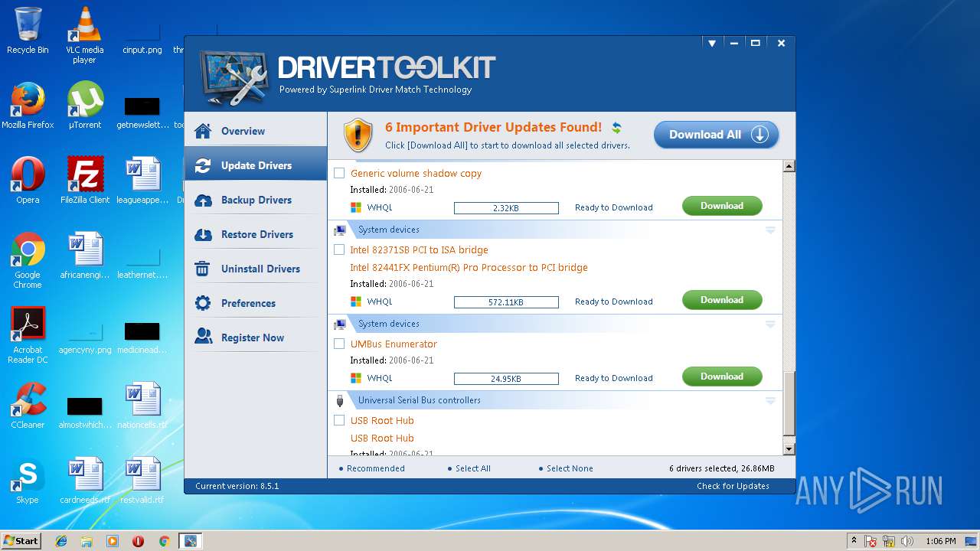980x551 pixels.
Task: Click Intel 82441FX Pentium(R) Pro Processor text
Action: click(x=469, y=268)
